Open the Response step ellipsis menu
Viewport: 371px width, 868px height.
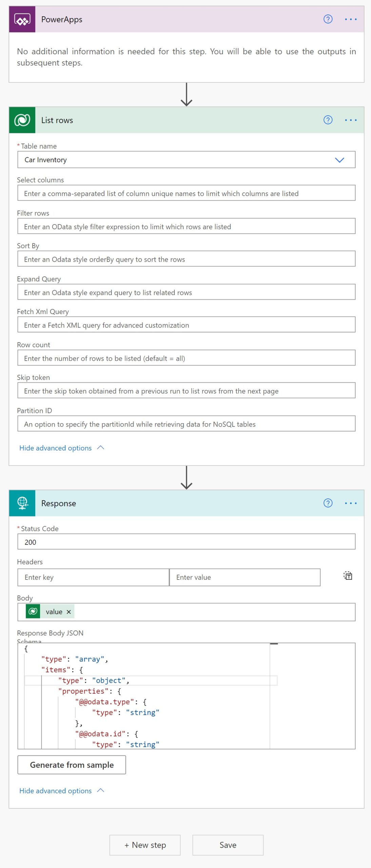pos(351,503)
